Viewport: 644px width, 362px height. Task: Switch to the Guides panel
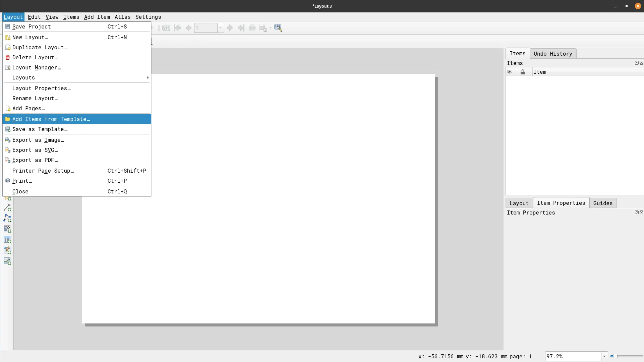tap(603, 203)
